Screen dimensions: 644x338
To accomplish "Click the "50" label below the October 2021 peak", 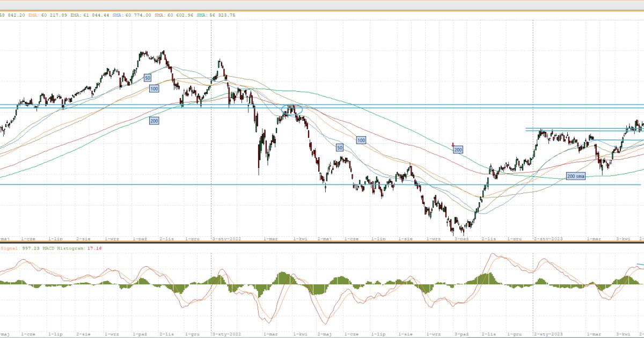I will (x=147, y=78).
